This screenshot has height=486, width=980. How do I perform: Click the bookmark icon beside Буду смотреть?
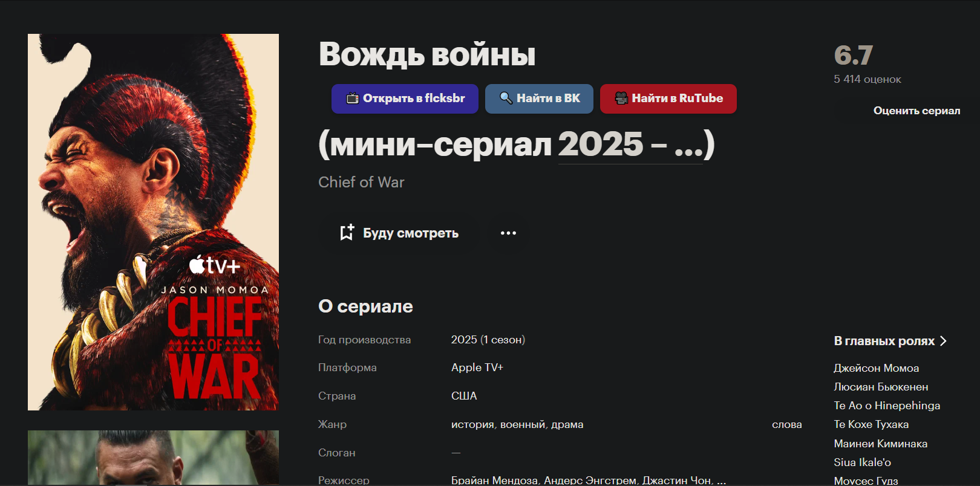click(347, 233)
